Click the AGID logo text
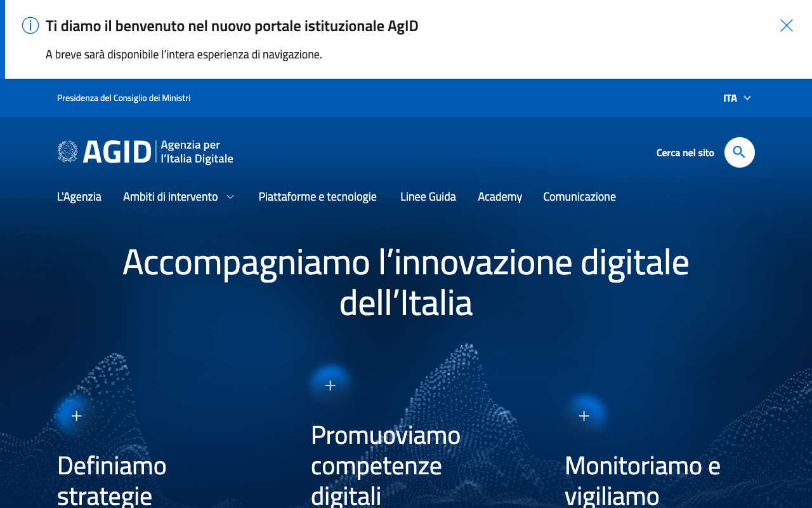The height and width of the screenshot is (508, 812). 117,152
